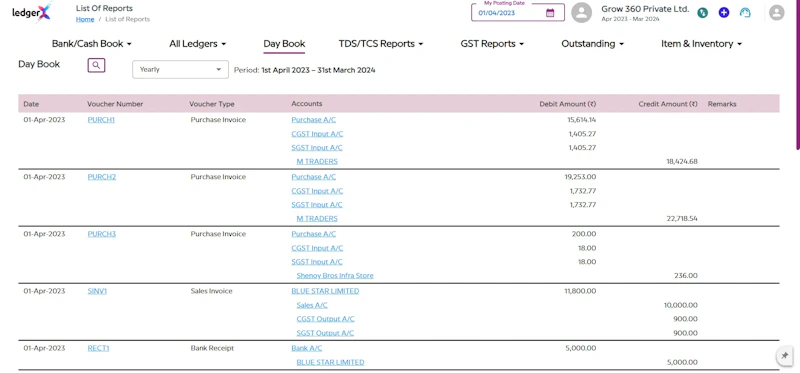Click the Voucher Number column header
This screenshot has height=373, width=800.
[115, 104]
